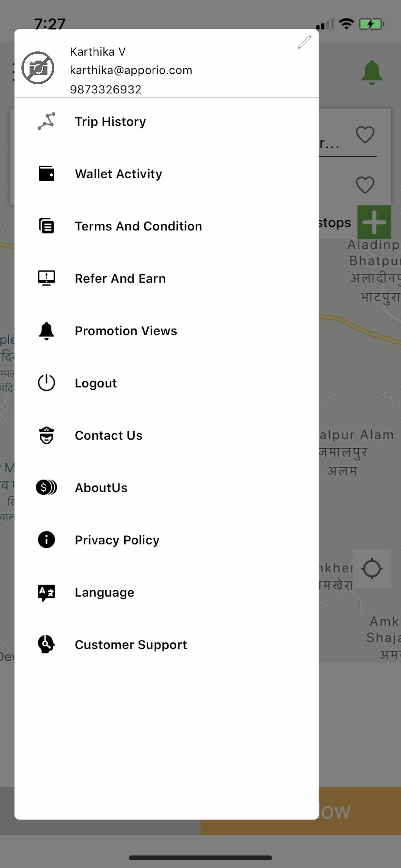Toggle the upper favorite heart
Viewport: 401px width, 868px height.
coord(365,134)
